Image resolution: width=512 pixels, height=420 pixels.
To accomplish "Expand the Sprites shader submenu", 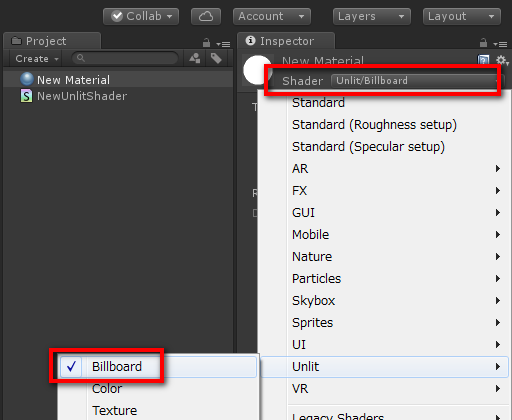I will (383, 323).
